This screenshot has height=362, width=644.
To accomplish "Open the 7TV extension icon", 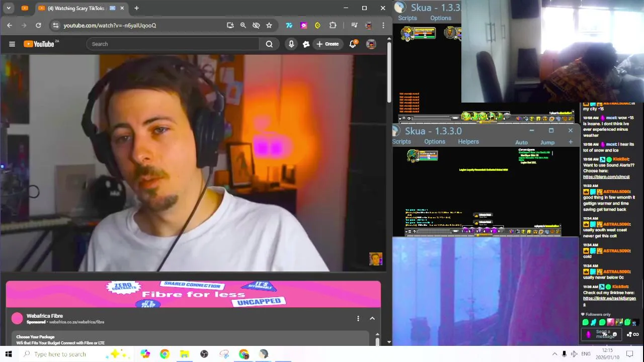I will (289, 25).
